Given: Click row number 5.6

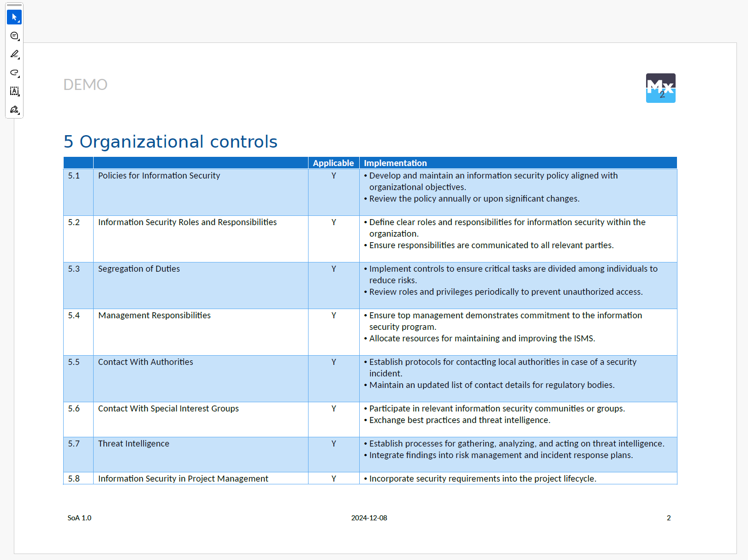Looking at the screenshot, I should pyautogui.click(x=74, y=409).
